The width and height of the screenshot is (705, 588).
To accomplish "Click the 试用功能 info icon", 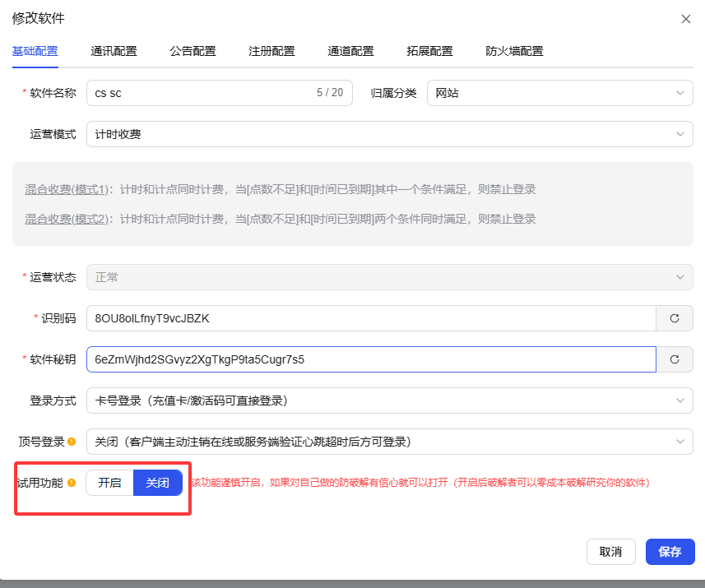I will coord(72,483).
